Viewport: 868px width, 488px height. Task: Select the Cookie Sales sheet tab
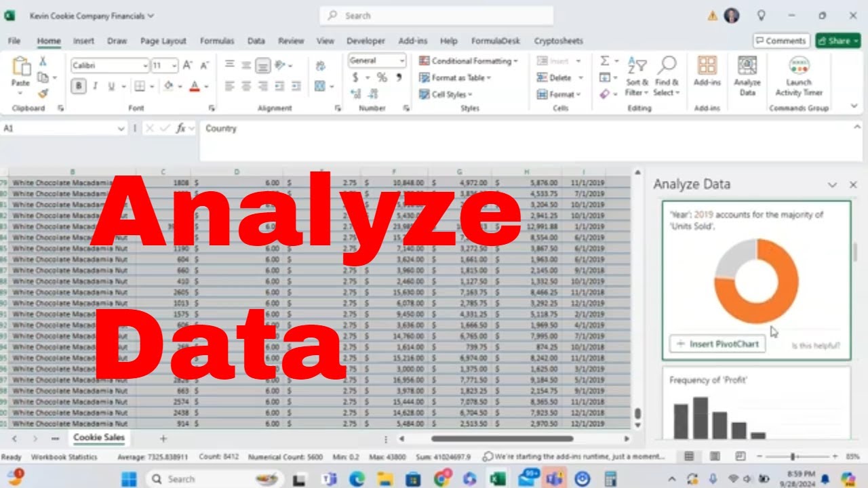[99, 438]
